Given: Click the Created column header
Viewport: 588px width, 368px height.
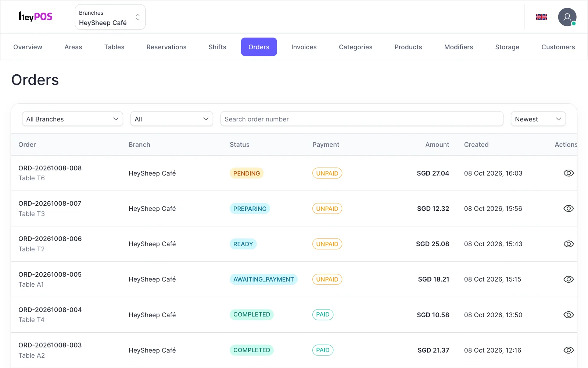Looking at the screenshot, I should [x=476, y=145].
